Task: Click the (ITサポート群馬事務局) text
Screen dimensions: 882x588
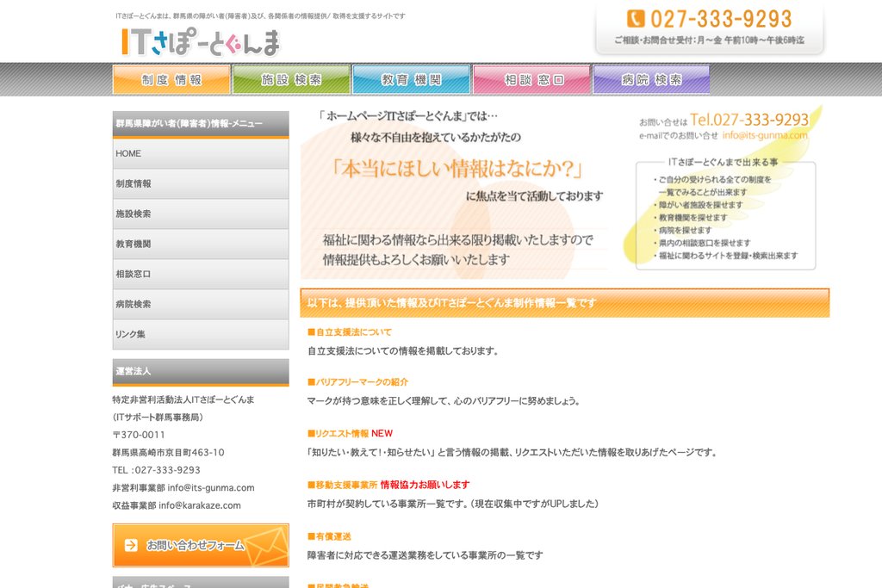Action: point(158,417)
